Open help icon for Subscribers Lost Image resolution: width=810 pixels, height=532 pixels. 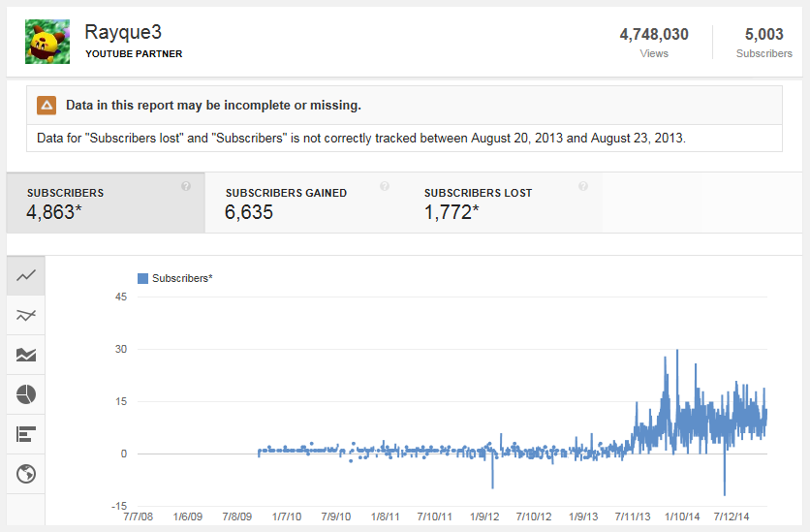click(583, 186)
